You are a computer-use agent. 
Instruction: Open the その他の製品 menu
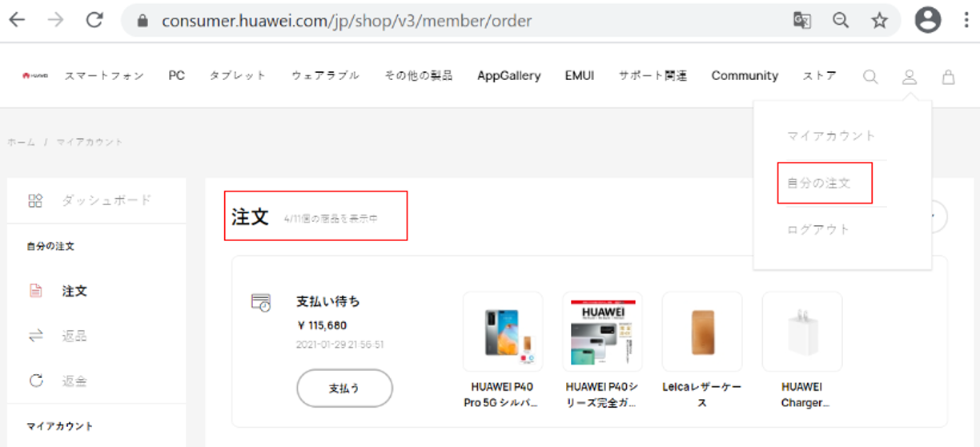click(418, 76)
